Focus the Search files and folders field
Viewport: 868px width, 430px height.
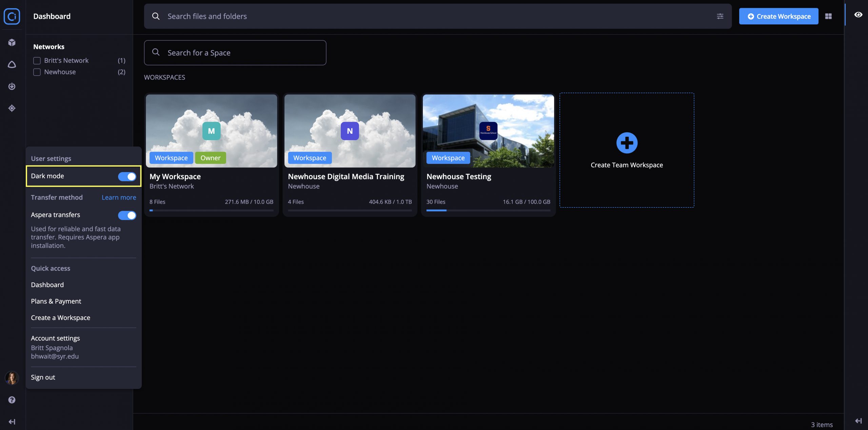coord(438,16)
